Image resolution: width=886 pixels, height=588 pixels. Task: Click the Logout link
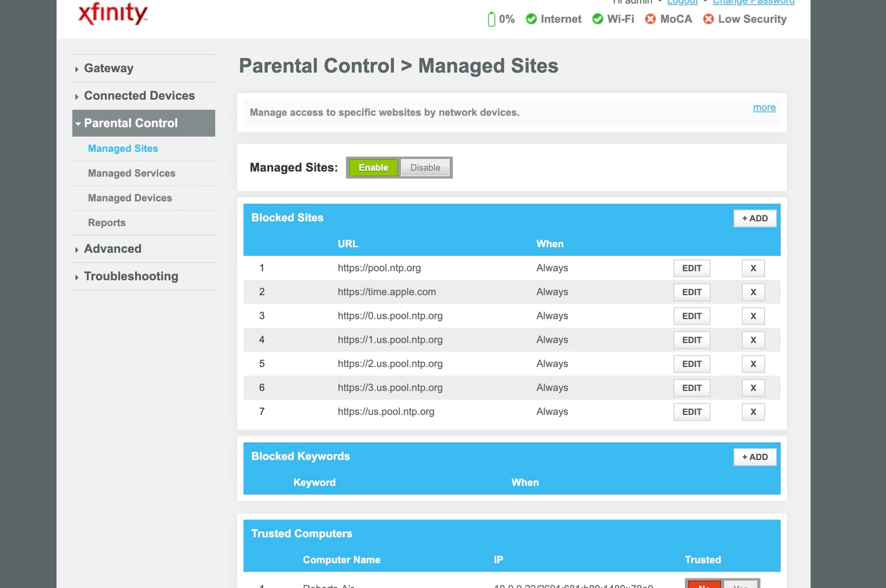(x=682, y=2)
